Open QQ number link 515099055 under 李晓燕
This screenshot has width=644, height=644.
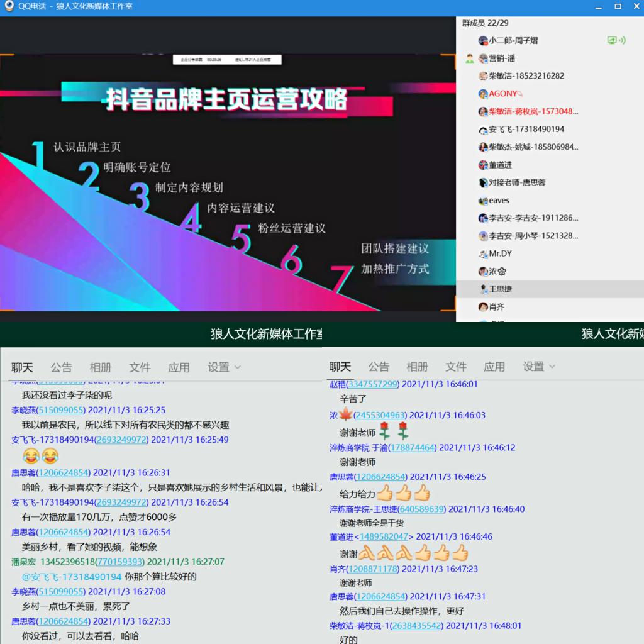[x=61, y=409]
